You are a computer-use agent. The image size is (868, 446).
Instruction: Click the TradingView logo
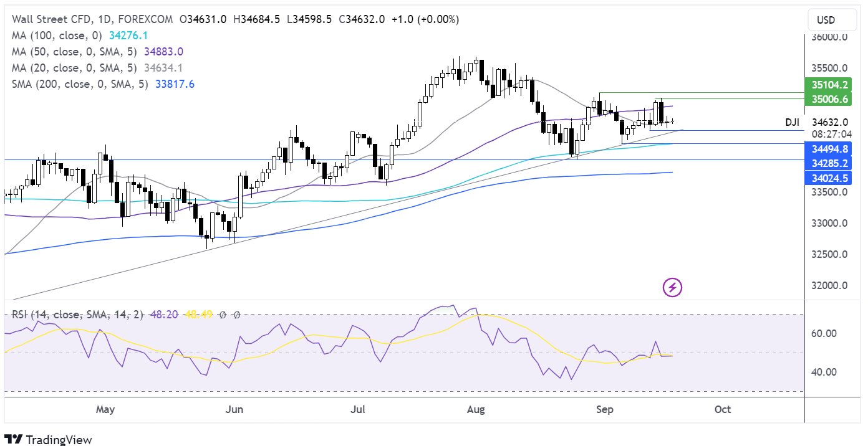(x=48, y=439)
